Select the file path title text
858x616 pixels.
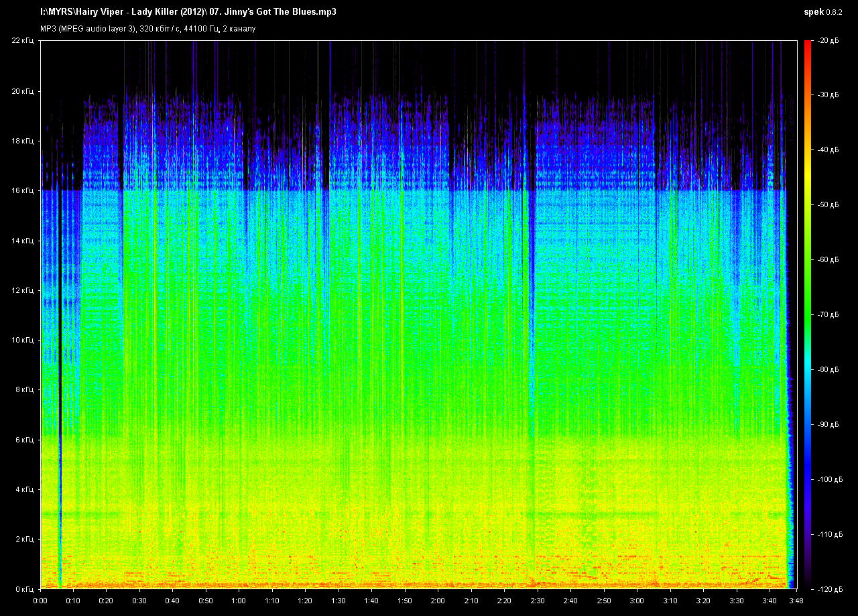tap(188, 12)
